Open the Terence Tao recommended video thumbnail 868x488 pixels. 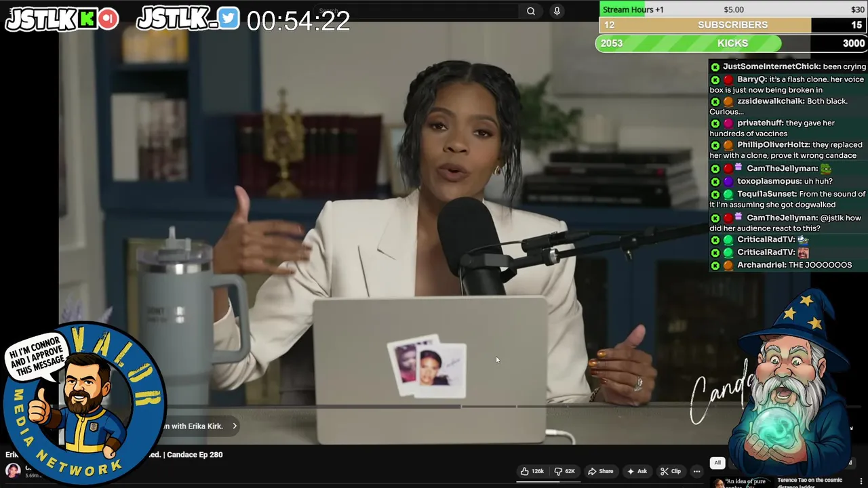(x=741, y=483)
